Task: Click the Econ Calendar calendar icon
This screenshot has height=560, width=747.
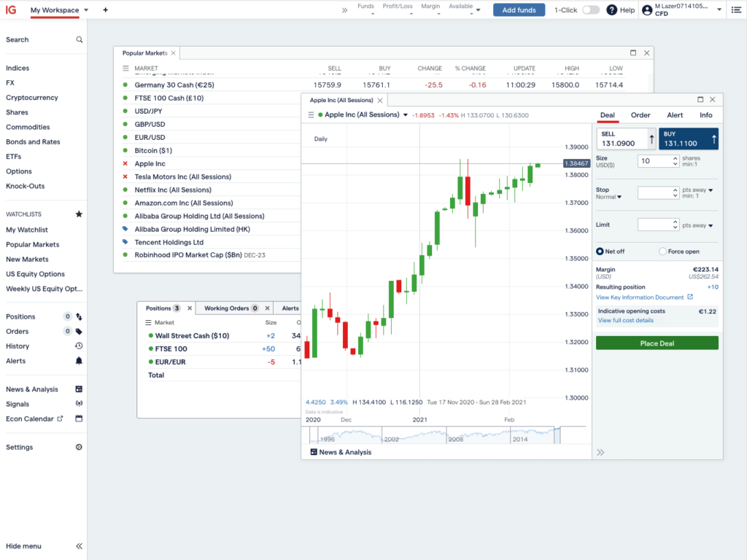Action: (x=79, y=419)
